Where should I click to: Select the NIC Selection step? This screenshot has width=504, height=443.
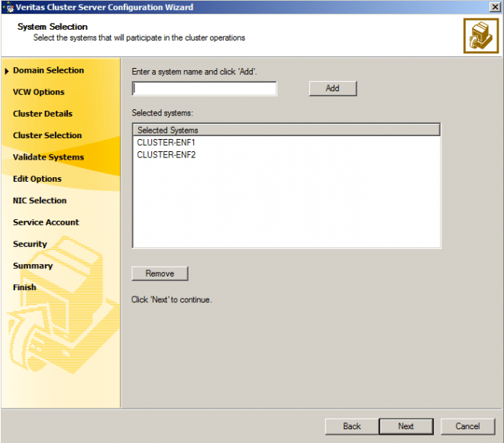pos(40,201)
